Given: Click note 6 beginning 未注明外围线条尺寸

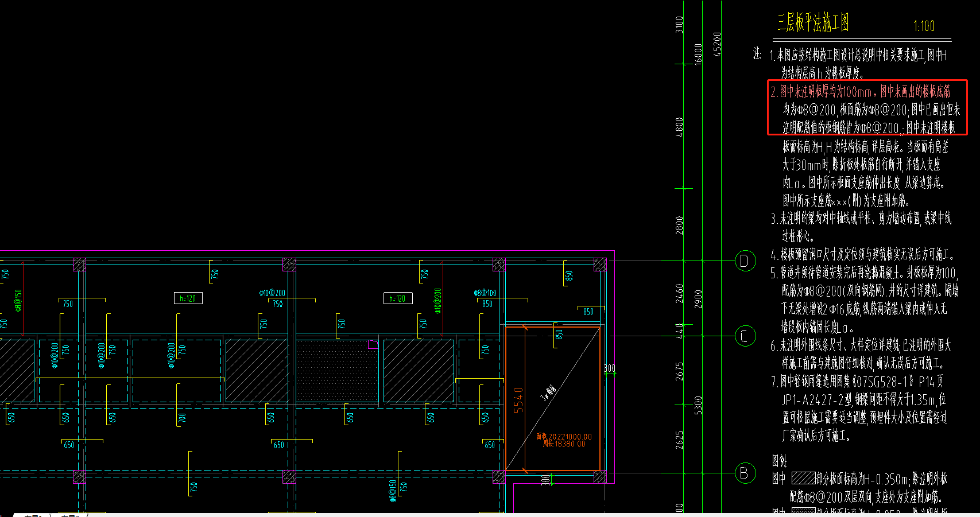Looking at the screenshot, I should [x=861, y=353].
